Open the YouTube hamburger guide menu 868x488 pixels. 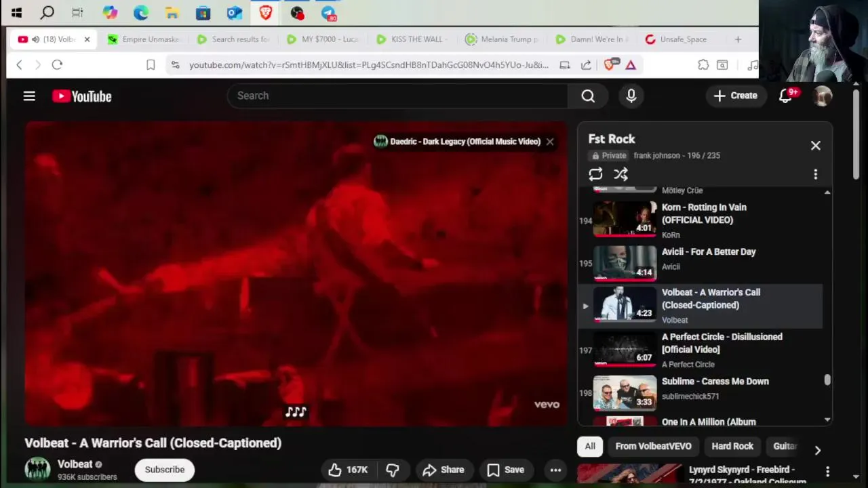29,96
